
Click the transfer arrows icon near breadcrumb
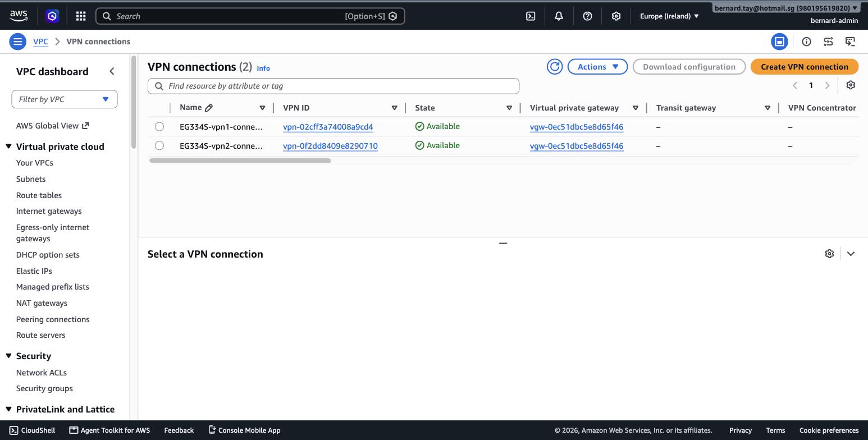828,42
